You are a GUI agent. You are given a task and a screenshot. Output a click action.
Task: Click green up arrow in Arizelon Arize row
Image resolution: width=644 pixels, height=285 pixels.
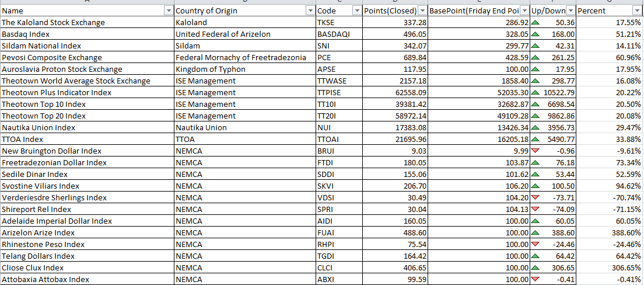[x=535, y=233]
